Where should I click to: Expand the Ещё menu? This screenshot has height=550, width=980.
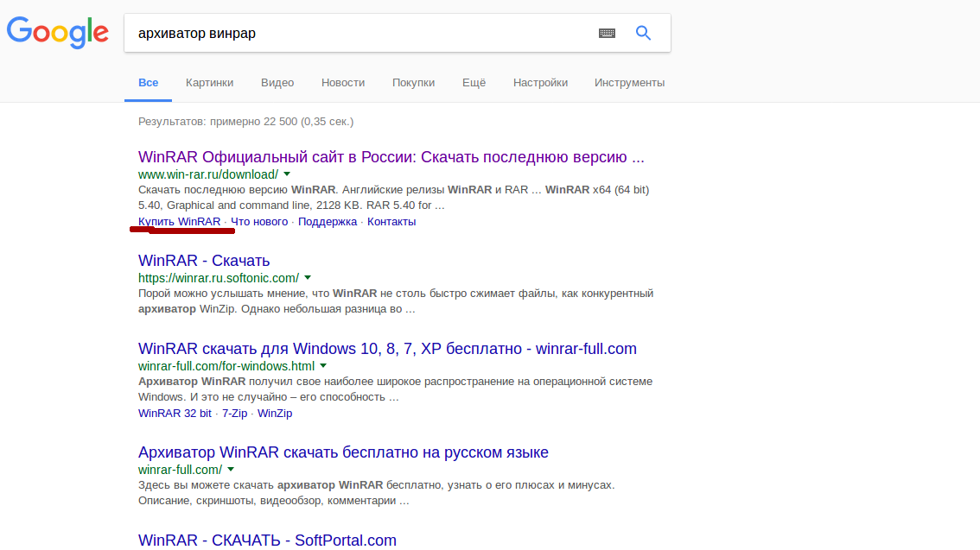[474, 82]
